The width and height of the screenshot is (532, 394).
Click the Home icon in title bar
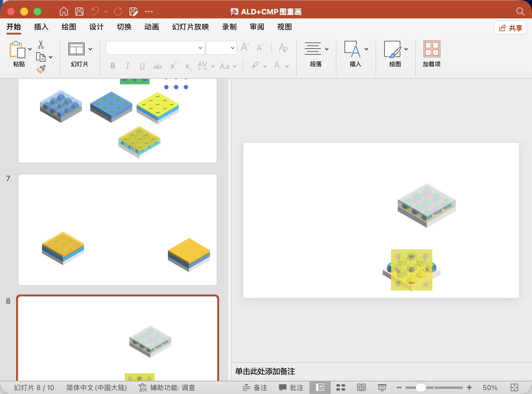click(x=64, y=12)
